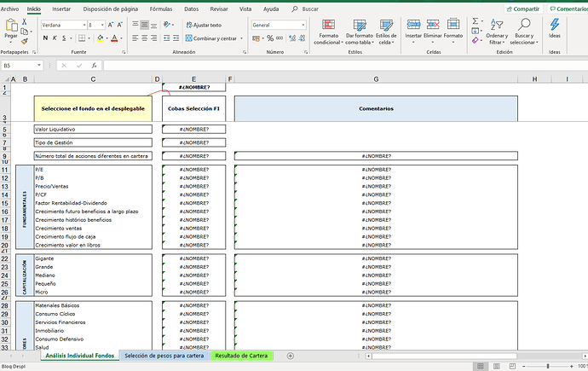This screenshot has height=371, width=588.
Task: Click the increase decimals icon
Action: coord(292,38)
